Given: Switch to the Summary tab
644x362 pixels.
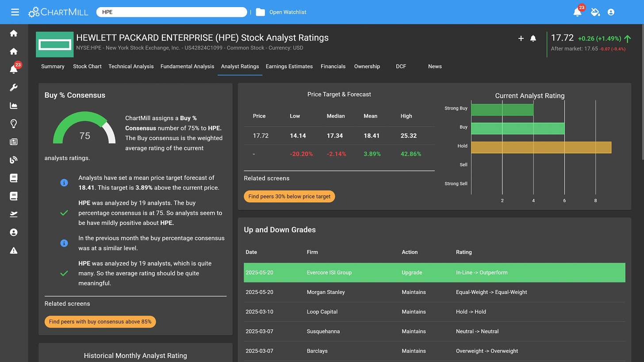Looking at the screenshot, I should tap(53, 66).
